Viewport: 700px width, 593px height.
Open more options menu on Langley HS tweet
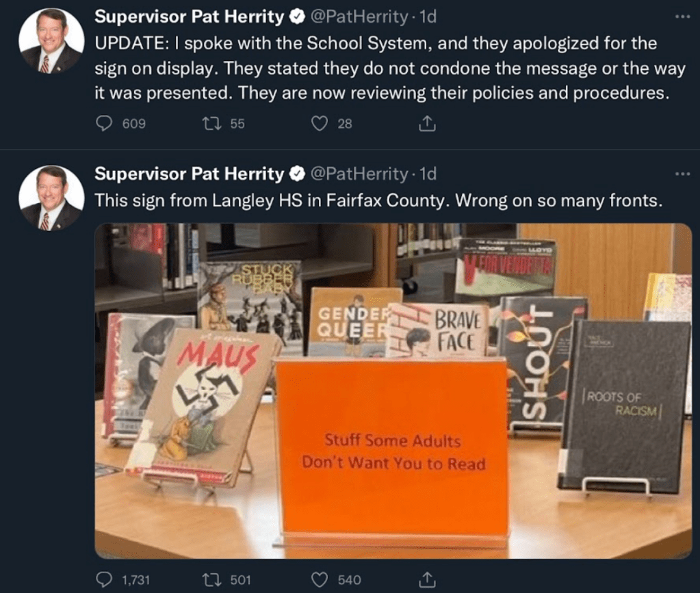pyautogui.click(x=682, y=174)
